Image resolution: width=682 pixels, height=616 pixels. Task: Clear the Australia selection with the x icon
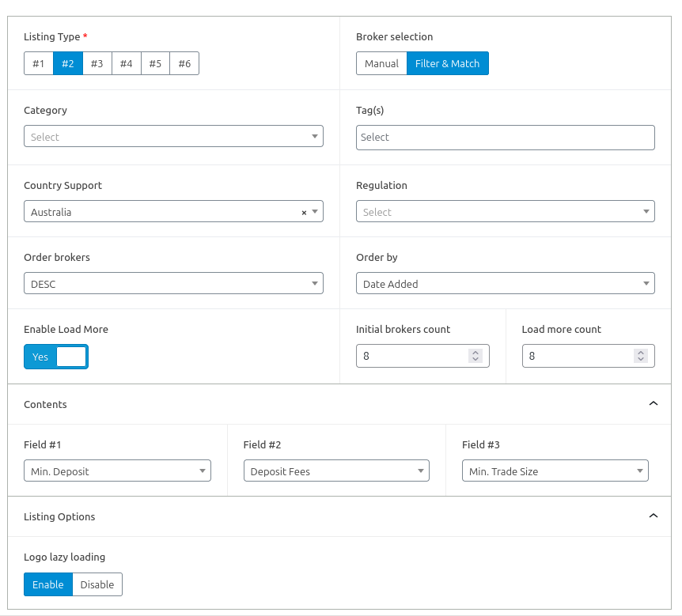(x=304, y=213)
